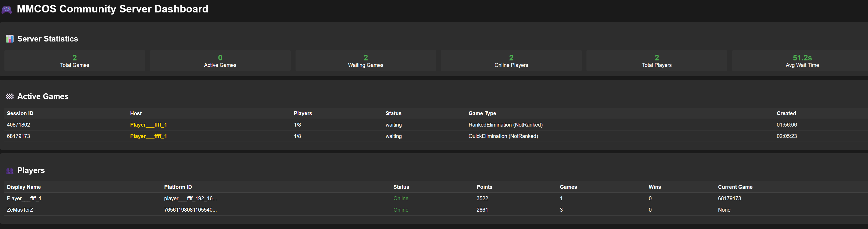Click the Online status of ZeMasTerZ
868x229 pixels.
(x=401, y=210)
